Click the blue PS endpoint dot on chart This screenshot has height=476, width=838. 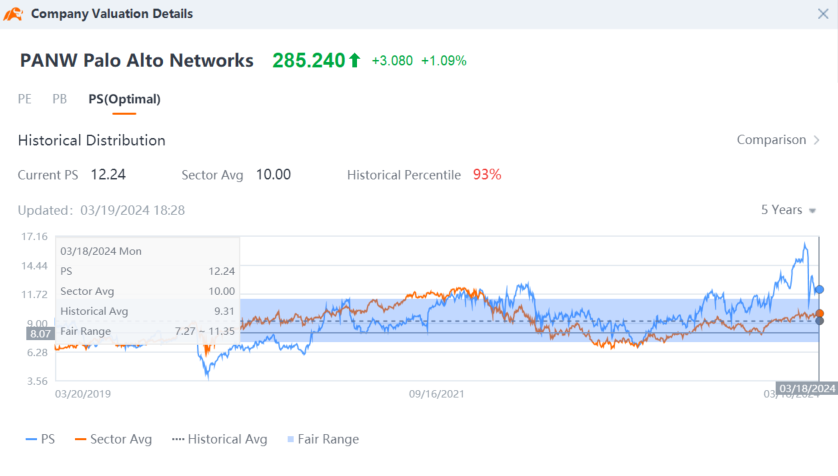[x=819, y=289]
